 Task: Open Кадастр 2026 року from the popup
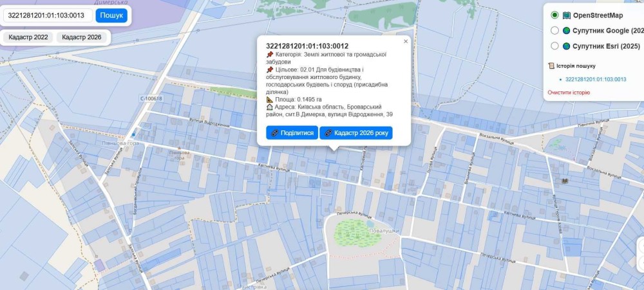pyautogui.click(x=355, y=133)
